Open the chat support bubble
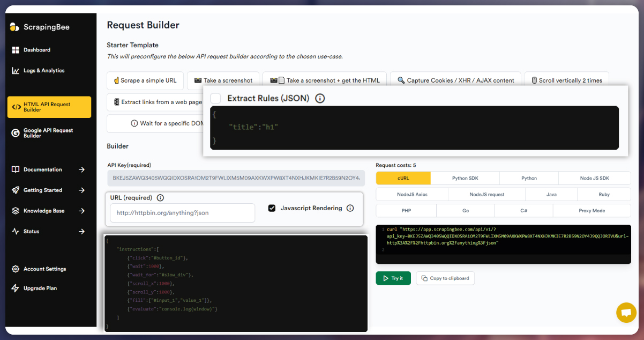The width and height of the screenshot is (644, 340). pos(626,313)
